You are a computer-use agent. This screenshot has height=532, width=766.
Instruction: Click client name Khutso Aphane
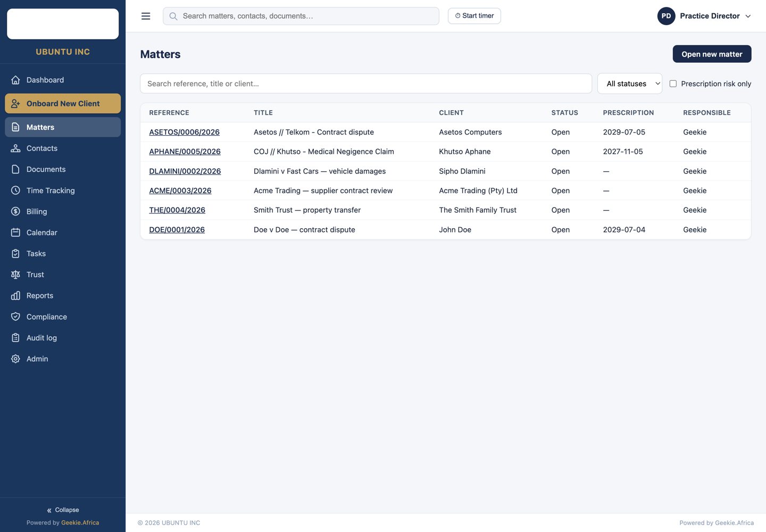click(465, 152)
